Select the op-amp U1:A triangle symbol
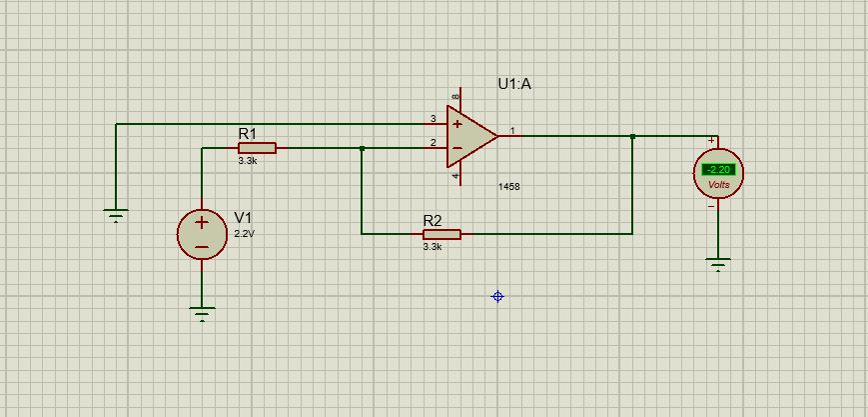Screen dimensions: 868x417 coord(470,136)
